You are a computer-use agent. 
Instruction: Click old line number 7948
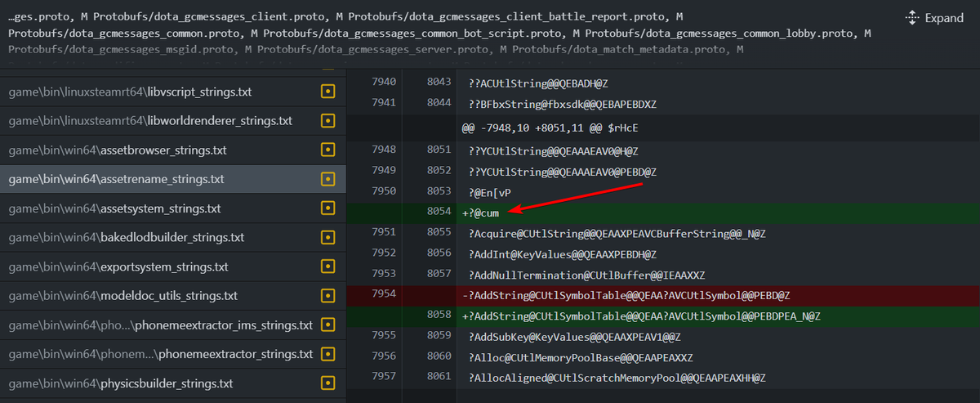click(x=384, y=150)
